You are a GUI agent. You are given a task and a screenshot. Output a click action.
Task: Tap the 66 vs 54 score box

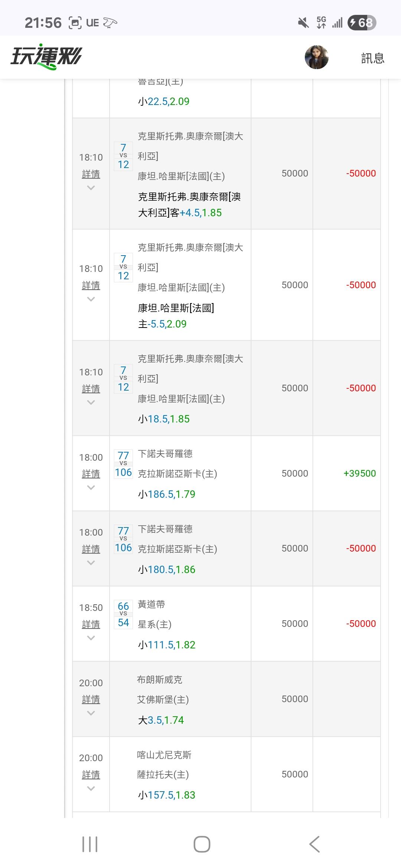pos(123,614)
